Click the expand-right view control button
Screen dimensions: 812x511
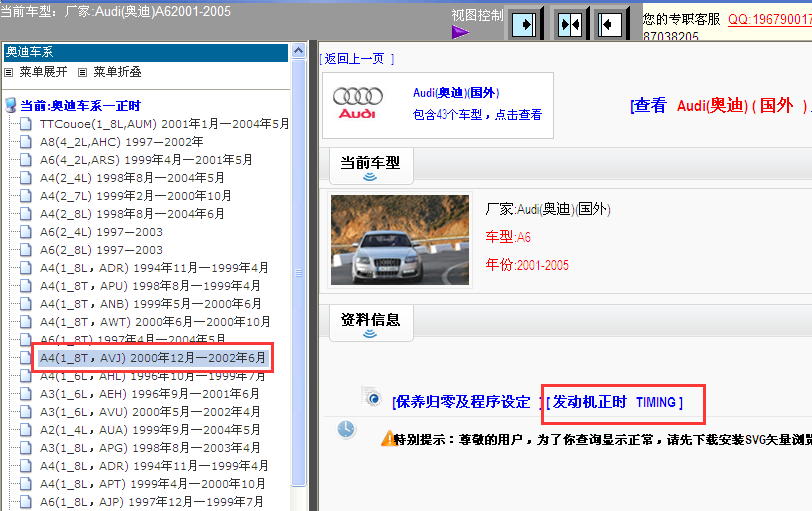pyautogui.click(x=524, y=24)
